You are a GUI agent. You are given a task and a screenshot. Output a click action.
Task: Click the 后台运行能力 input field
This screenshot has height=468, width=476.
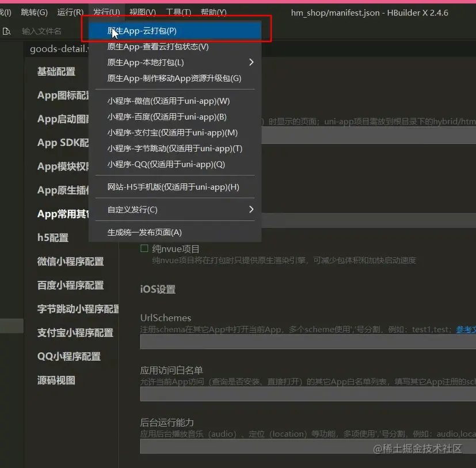(308, 446)
